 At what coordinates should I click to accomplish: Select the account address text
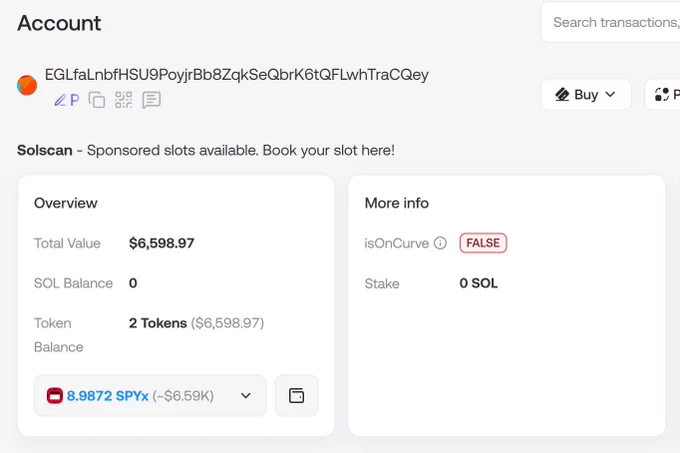[237, 75]
